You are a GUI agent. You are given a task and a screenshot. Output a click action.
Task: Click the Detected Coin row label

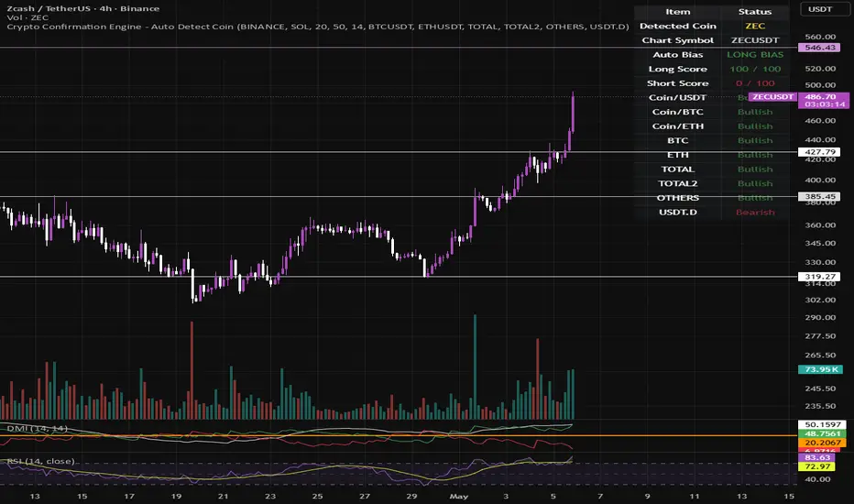tap(677, 26)
